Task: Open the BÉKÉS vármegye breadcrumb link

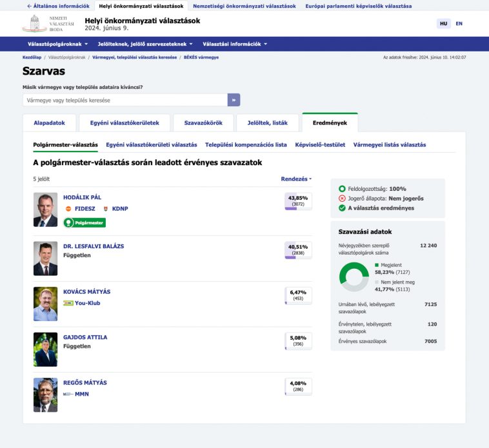Action: pos(201,57)
